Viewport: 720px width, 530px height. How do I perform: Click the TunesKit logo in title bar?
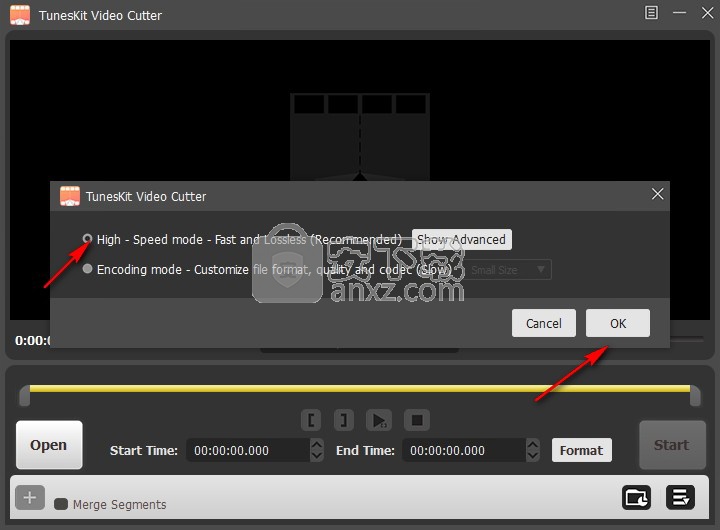pyautogui.click(x=20, y=15)
